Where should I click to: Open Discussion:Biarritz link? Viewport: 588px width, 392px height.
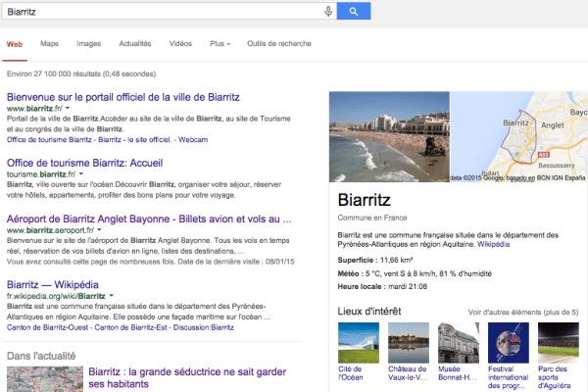204,327
